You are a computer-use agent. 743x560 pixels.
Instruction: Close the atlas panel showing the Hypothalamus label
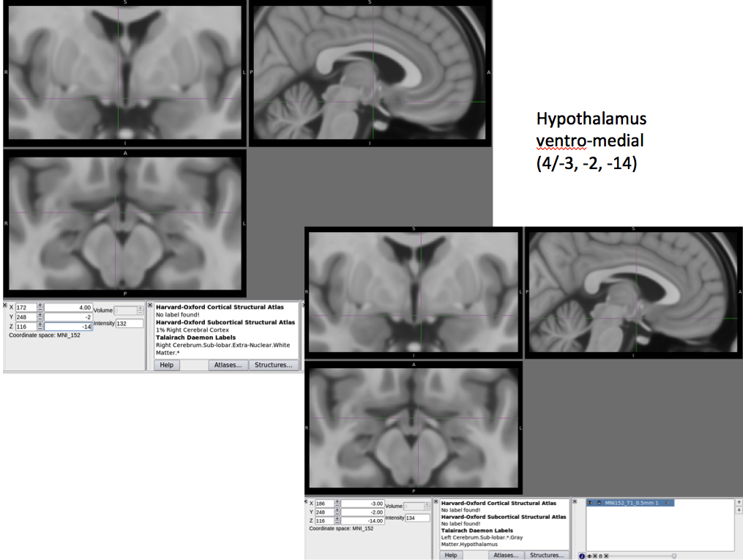(x=436, y=502)
